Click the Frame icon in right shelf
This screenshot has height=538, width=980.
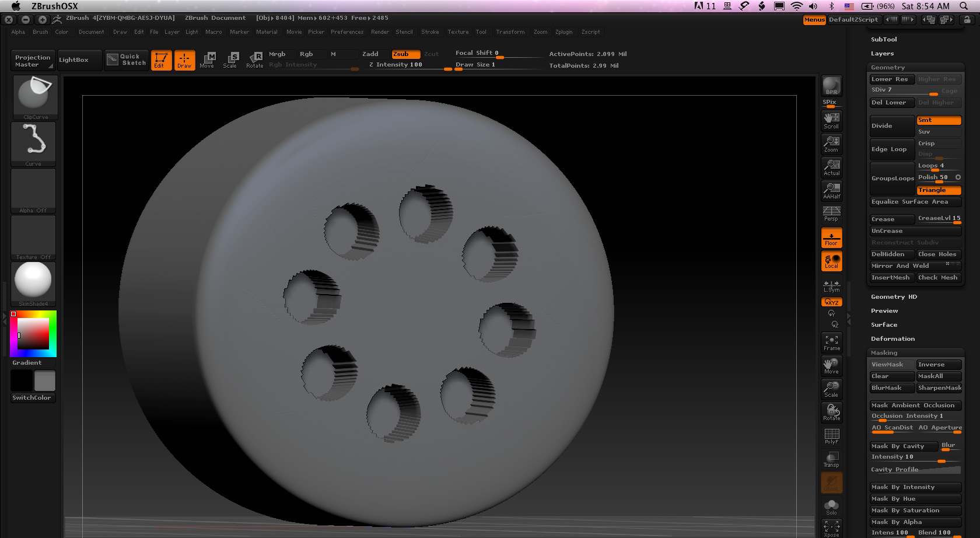click(x=831, y=342)
